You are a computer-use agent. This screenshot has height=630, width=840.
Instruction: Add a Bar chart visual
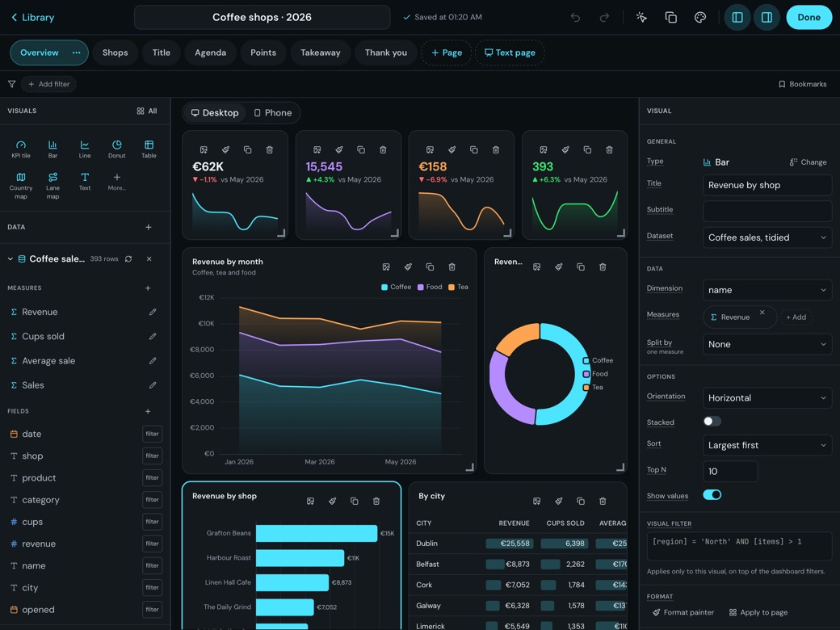[52, 149]
